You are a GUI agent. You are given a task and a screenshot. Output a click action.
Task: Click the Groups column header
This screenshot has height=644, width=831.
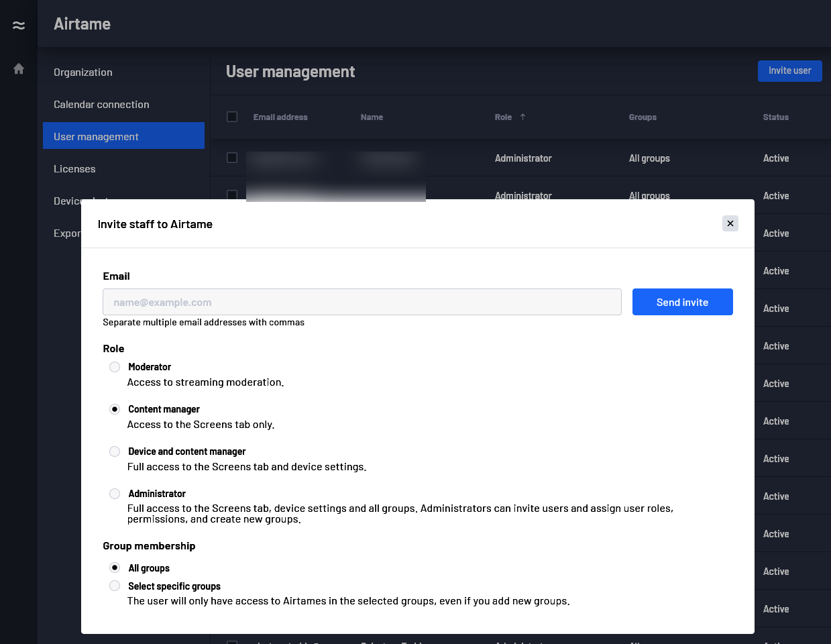tap(643, 117)
